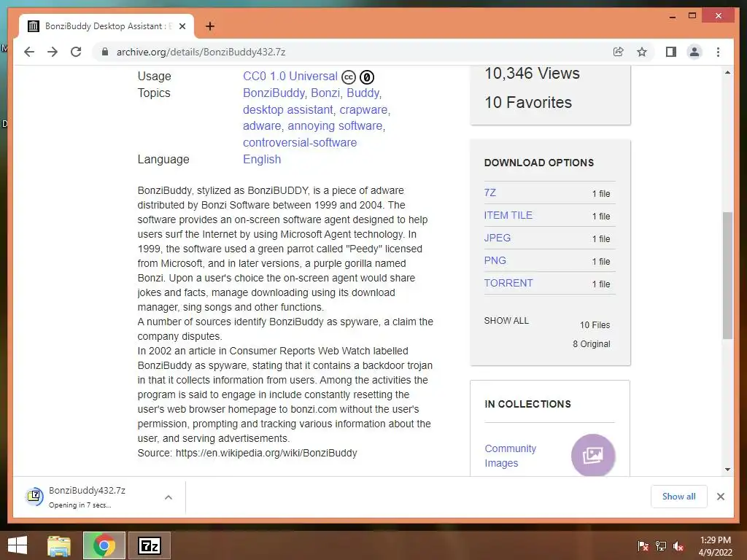747x560 pixels.
Task: Click SHOW ALL download files
Action: [506, 321]
